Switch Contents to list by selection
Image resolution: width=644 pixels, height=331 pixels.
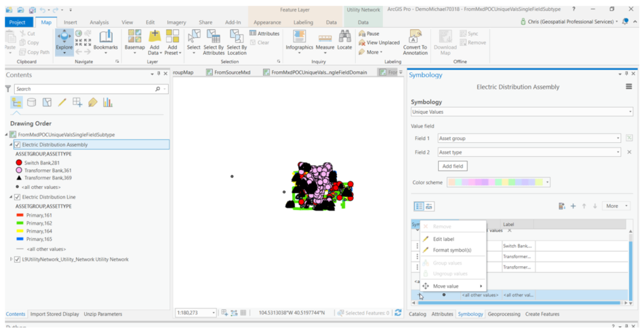47,102
